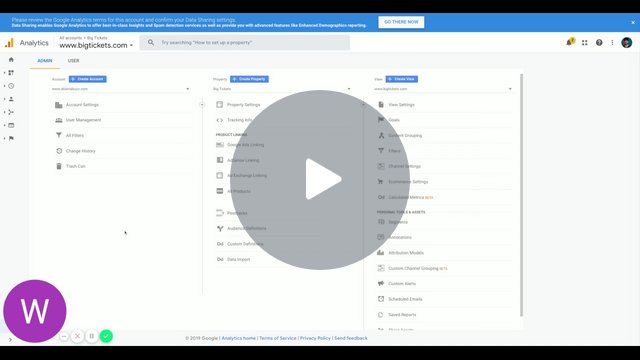Click the Attribution Models chart icon
The height and width of the screenshot is (360, 640).
[380, 253]
